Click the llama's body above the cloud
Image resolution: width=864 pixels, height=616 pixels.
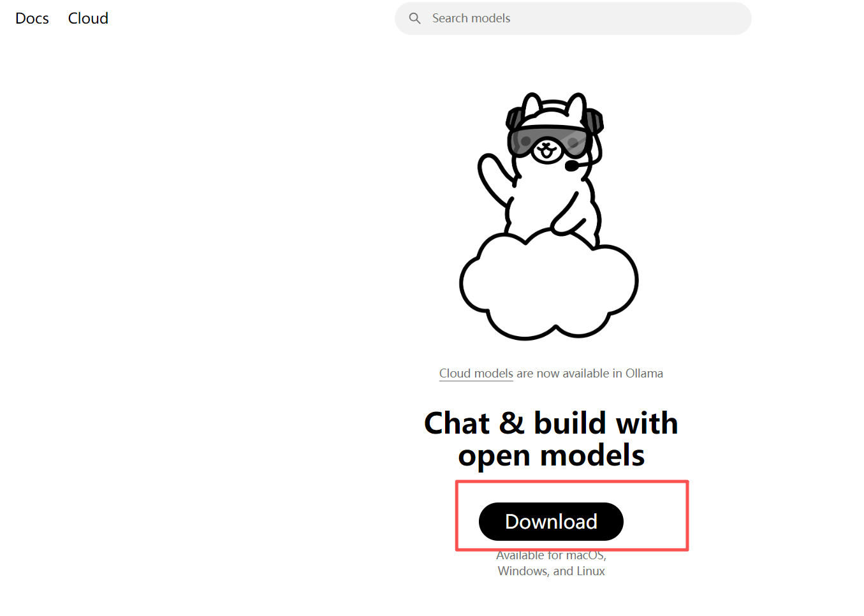pyautogui.click(x=552, y=204)
